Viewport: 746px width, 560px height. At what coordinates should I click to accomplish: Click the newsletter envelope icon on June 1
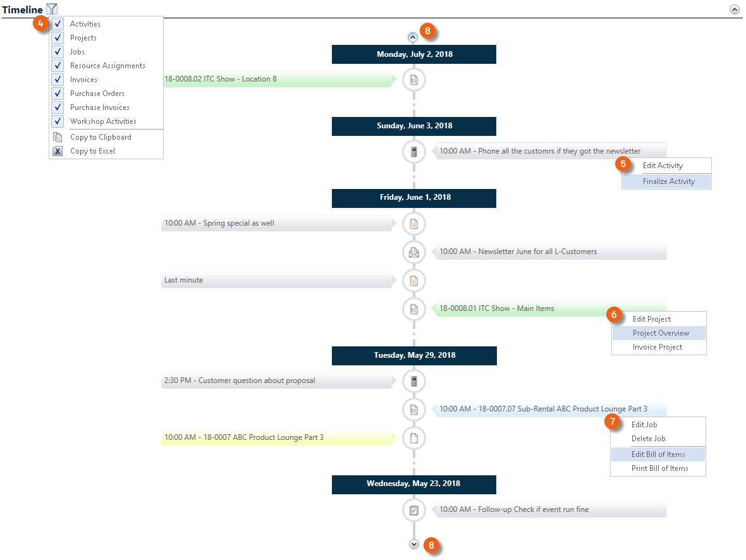[x=414, y=252]
